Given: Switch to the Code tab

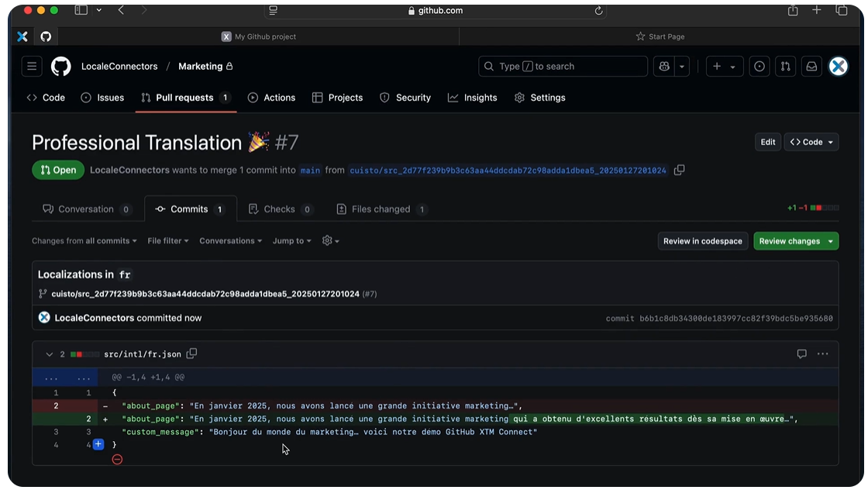Looking at the screenshot, I should pos(46,98).
